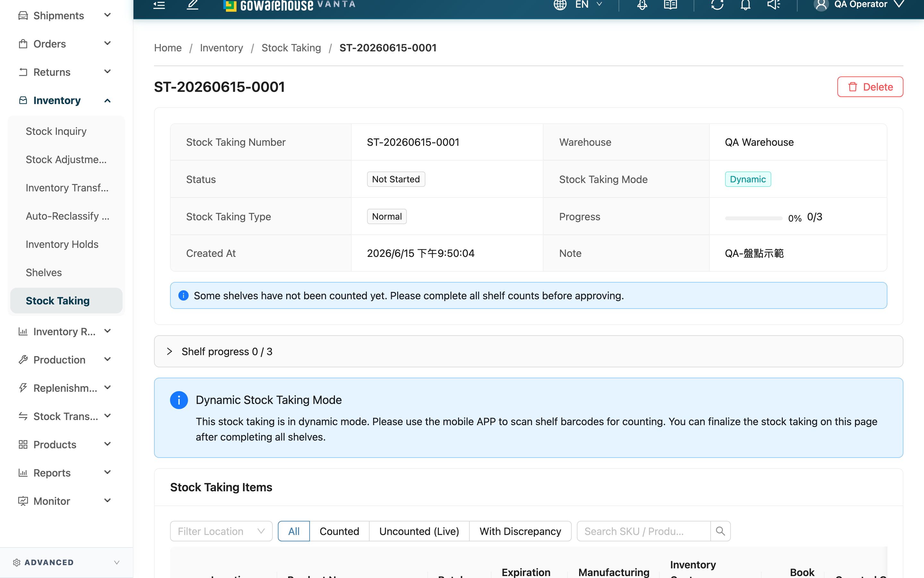924x578 pixels.
Task: Click the Monitor screen icon
Action: pos(23,501)
